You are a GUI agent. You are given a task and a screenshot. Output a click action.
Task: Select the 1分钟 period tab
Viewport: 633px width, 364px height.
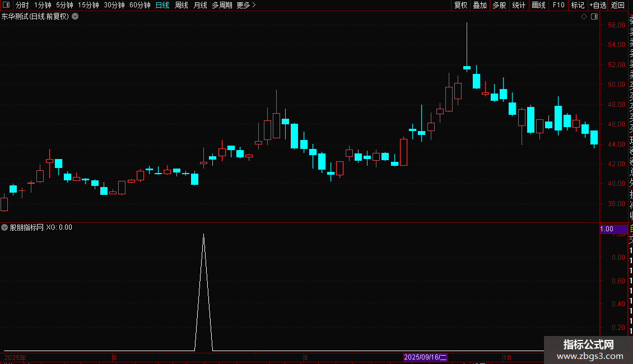(43, 5)
